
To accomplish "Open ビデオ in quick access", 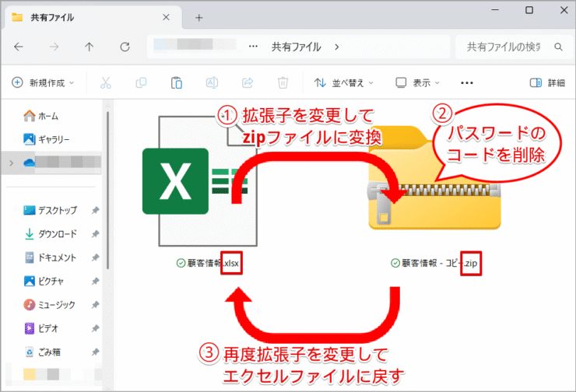I will click(x=40, y=328).
